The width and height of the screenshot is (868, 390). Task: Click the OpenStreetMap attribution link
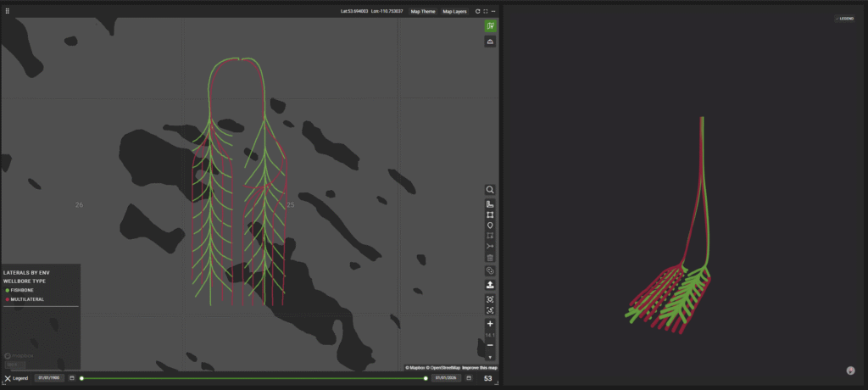[x=443, y=368]
